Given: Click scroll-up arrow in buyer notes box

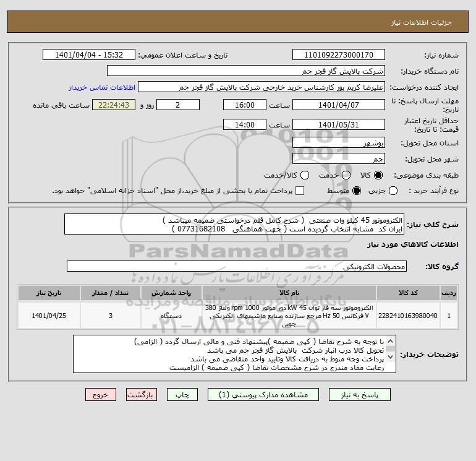Looking at the screenshot, I should point(391,341).
